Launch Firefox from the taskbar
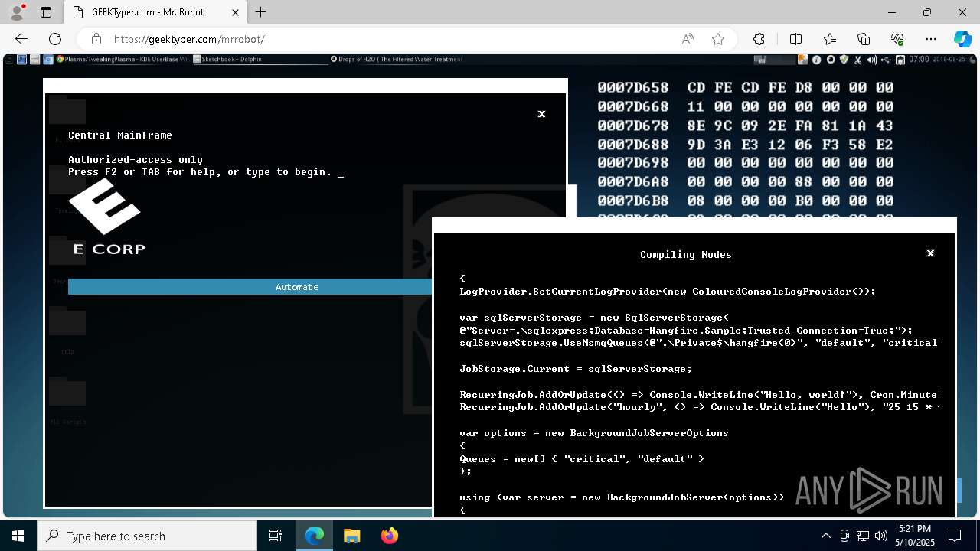 tap(389, 536)
